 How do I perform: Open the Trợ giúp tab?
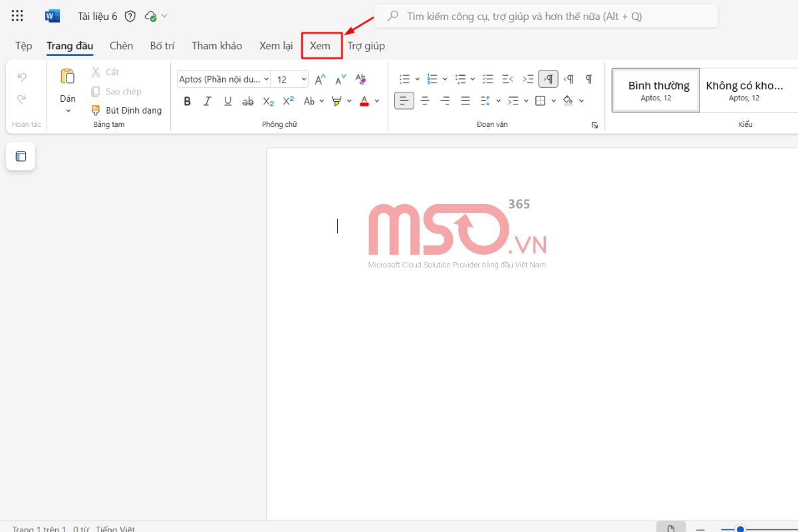point(366,46)
